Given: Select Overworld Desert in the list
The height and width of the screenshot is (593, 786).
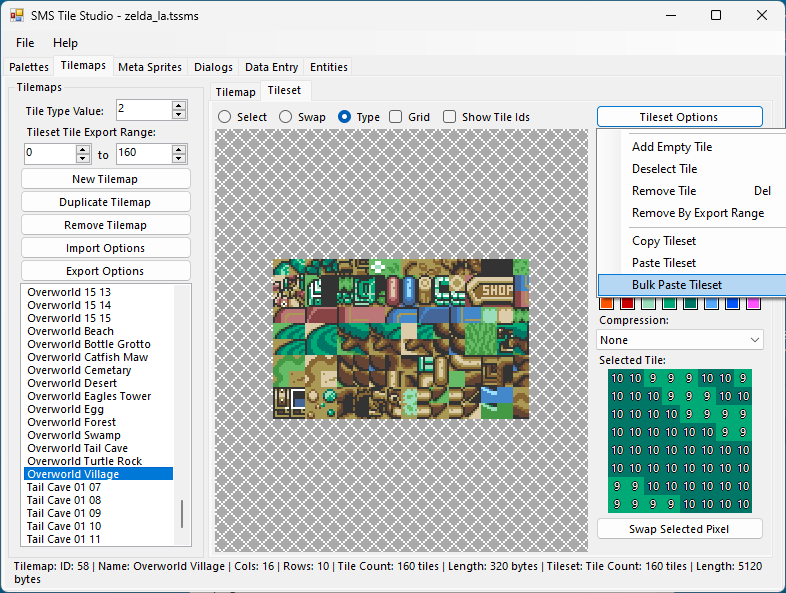Looking at the screenshot, I should click(98, 383).
